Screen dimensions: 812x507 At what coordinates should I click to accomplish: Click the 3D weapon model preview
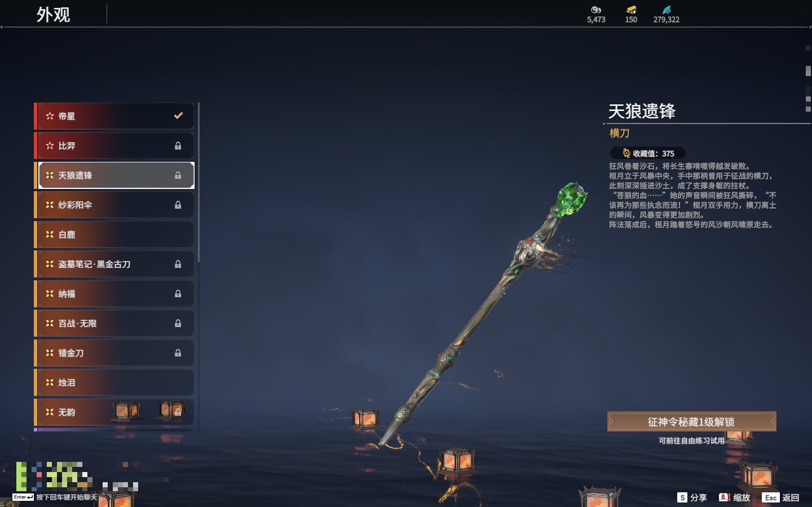(x=484, y=314)
